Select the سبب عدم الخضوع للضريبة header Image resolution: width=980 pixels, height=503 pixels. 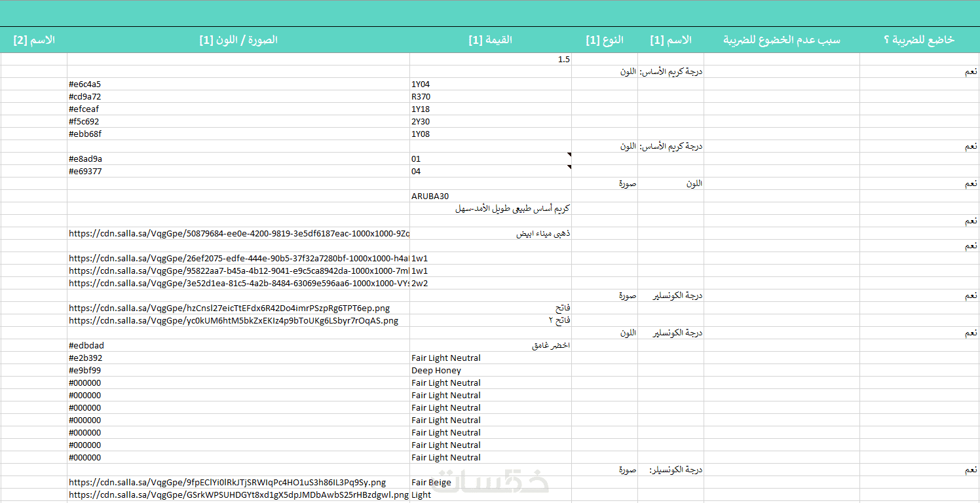[782, 40]
